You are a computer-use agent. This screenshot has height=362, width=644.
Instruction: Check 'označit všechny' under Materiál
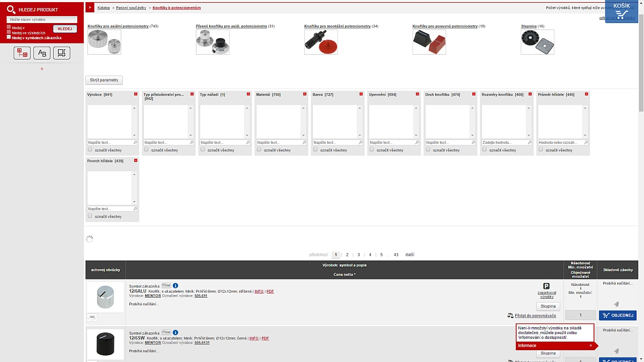pyautogui.click(x=259, y=150)
